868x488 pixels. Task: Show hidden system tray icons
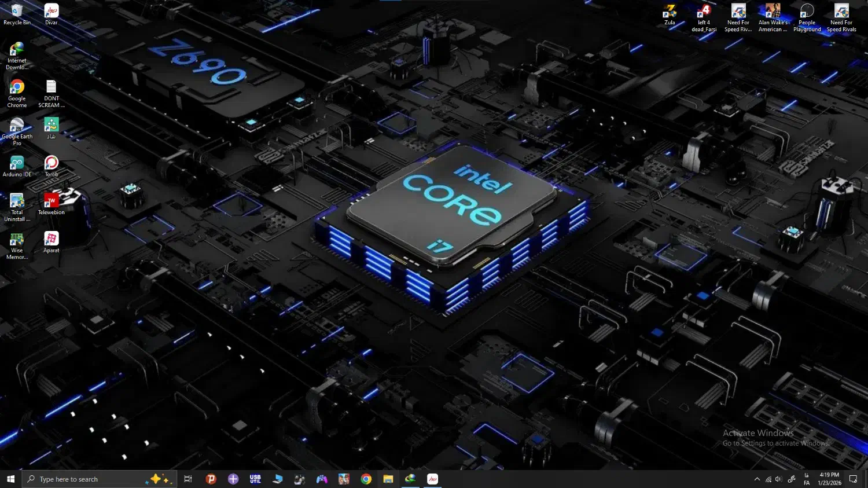[757, 479]
